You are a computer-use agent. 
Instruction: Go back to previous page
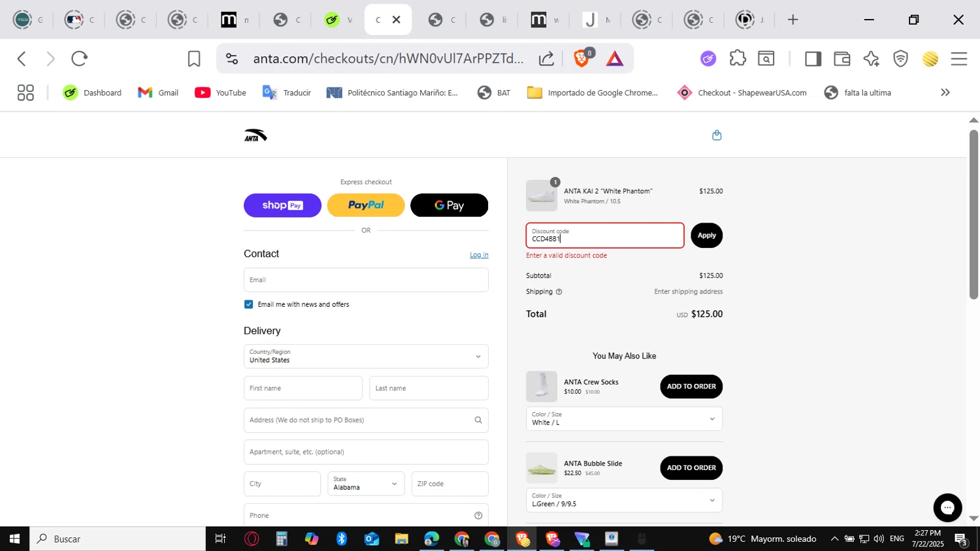[x=22, y=59]
